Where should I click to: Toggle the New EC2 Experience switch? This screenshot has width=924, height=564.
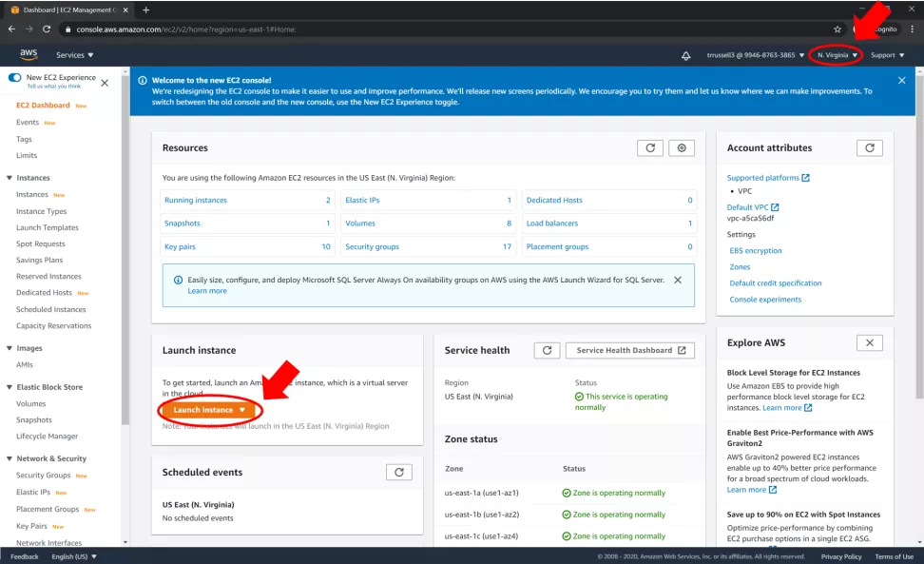coord(14,77)
